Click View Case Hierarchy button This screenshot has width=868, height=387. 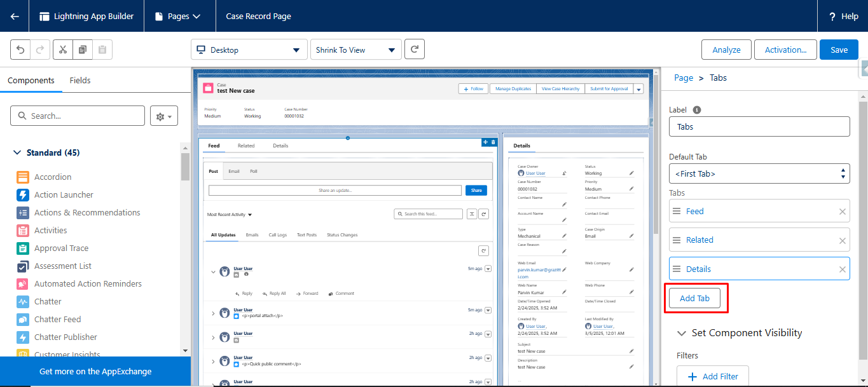pos(560,89)
